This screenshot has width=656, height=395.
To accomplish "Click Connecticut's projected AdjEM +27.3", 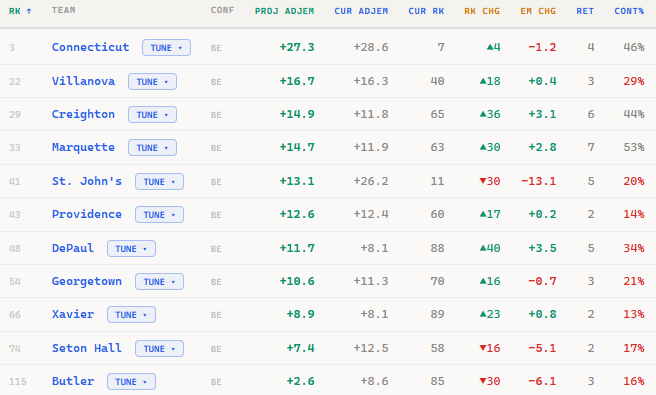I will click(297, 47).
